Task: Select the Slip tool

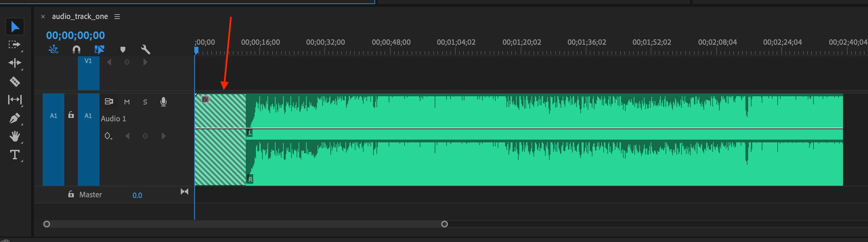Action: click(x=15, y=100)
